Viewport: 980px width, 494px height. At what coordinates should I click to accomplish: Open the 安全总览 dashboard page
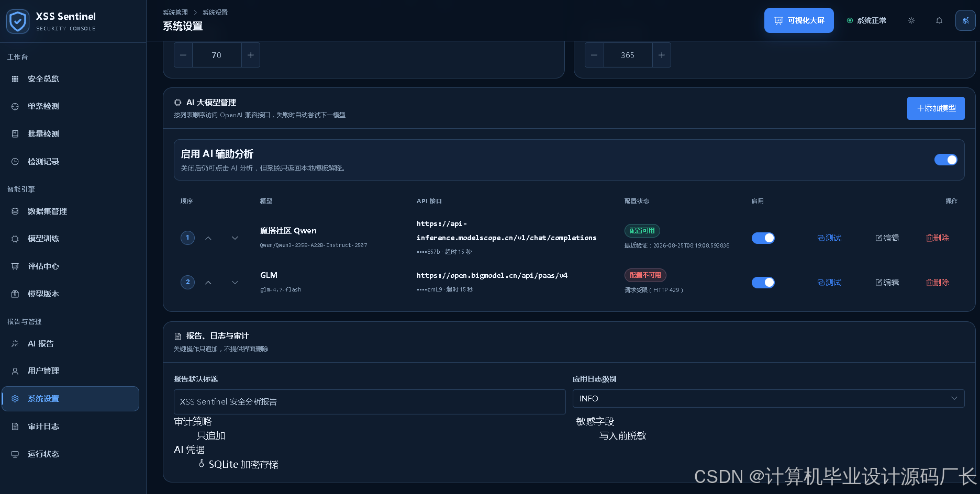pyautogui.click(x=70, y=79)
